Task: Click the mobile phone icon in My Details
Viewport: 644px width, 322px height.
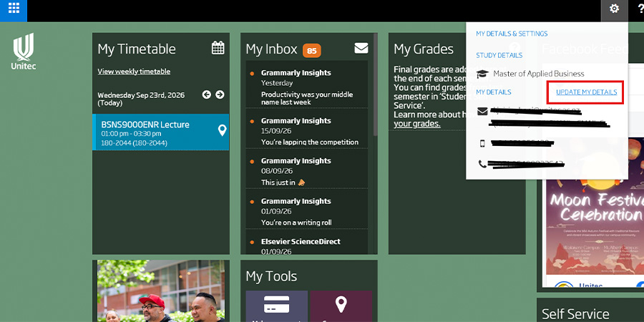Action: click(x=482, y=143)
